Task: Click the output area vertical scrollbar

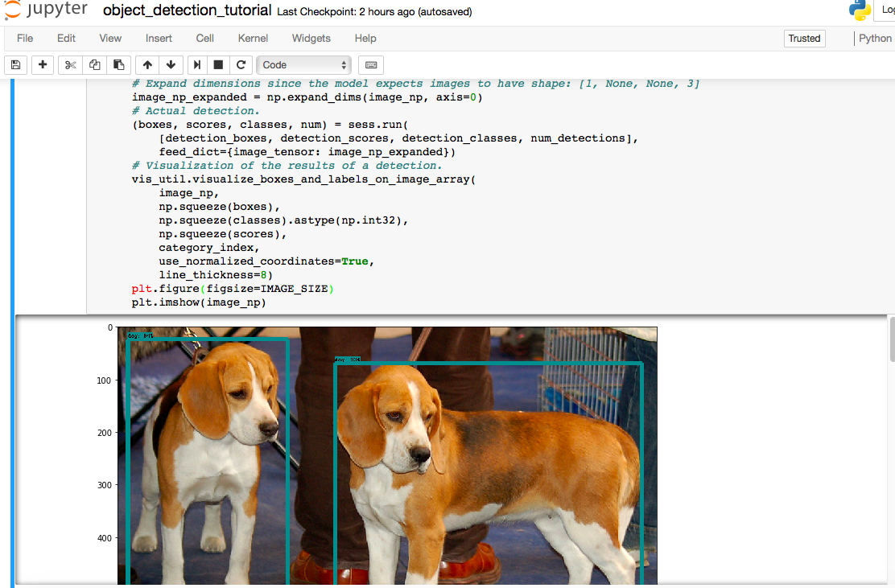Action: (891, 339)
